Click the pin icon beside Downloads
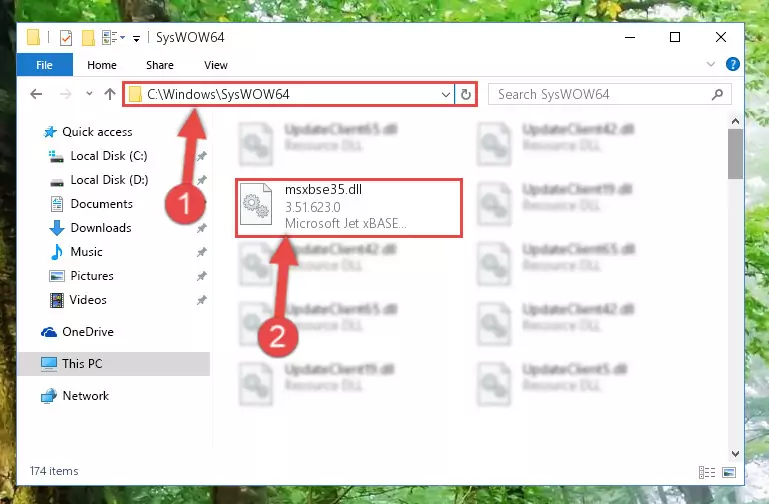Viewport: 769px width, 504px height. point(202,228)
